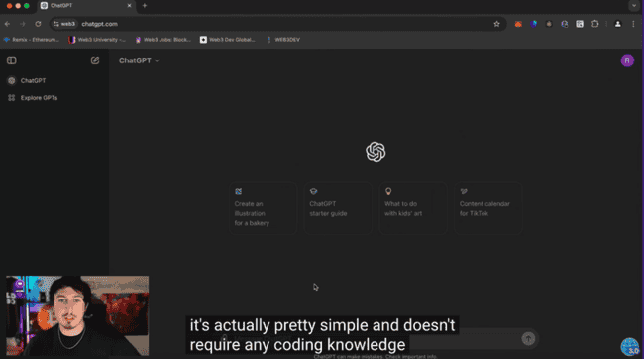The width and height of the screenshot is (644, 359).
Task: Close the ChatGPT browser tab
Action: click(x=129, y=6)
